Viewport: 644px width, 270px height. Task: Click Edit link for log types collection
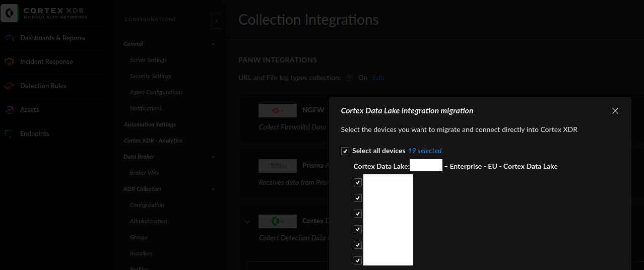(x=378, y=78)
